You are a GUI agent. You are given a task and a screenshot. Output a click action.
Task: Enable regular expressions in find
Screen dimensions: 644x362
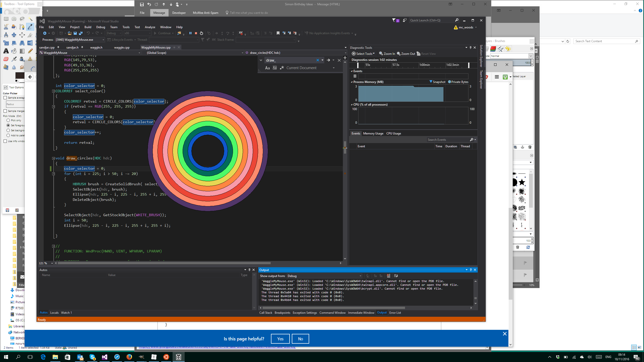pyautogui.click(x=282, y=68)
